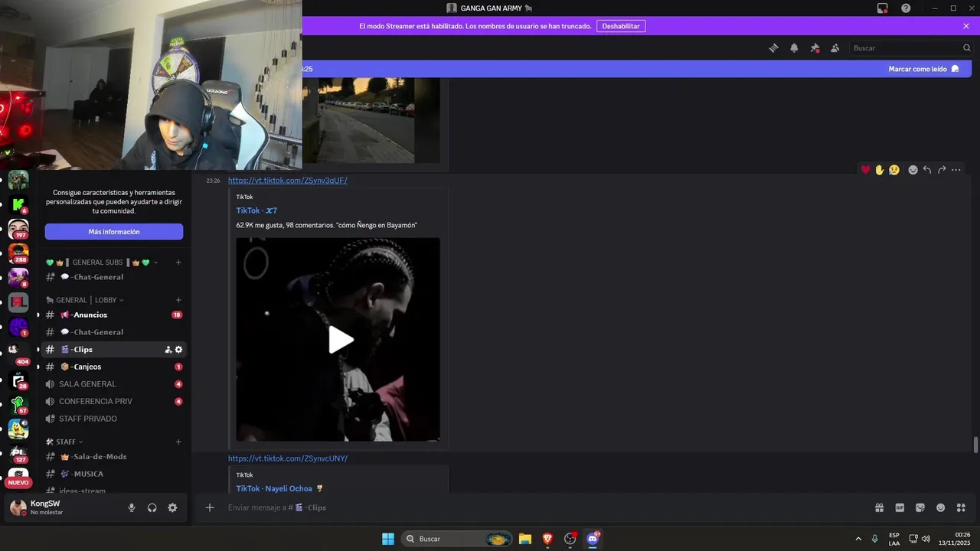
Task: Open the apps icon in message bar
Action: pyautogui.click(x=961, y=507)
